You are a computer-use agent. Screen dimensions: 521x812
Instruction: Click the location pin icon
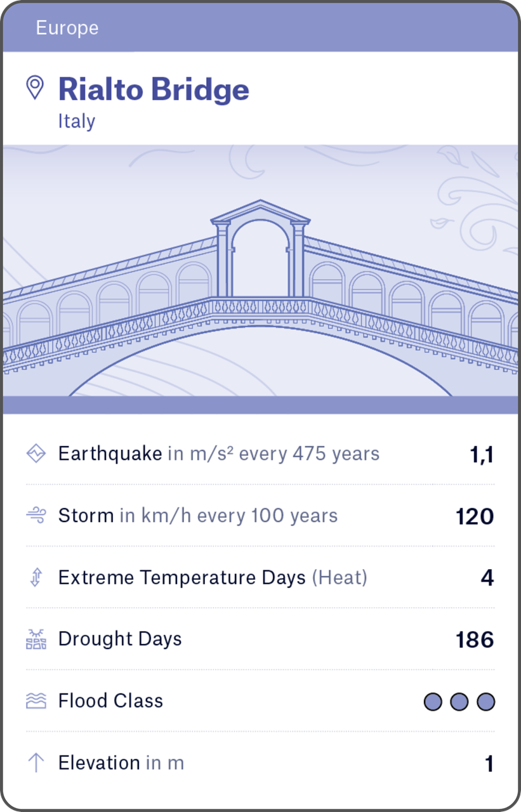click(35, 88)
